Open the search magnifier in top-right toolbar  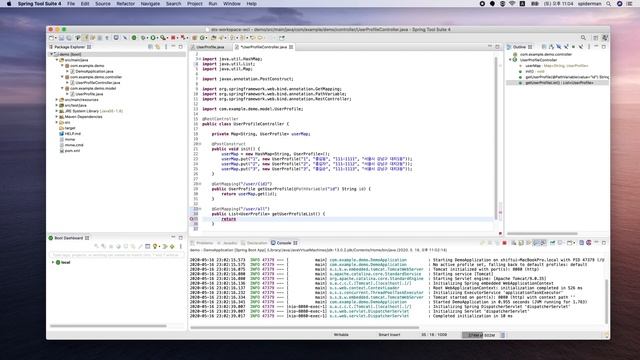coord(583,38)
